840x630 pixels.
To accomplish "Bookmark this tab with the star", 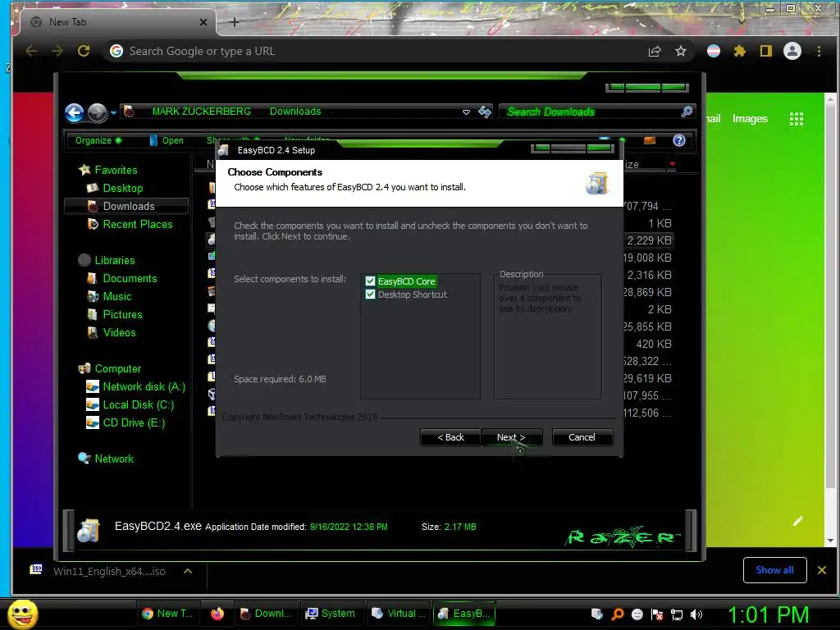I will (x=680, y=51).
